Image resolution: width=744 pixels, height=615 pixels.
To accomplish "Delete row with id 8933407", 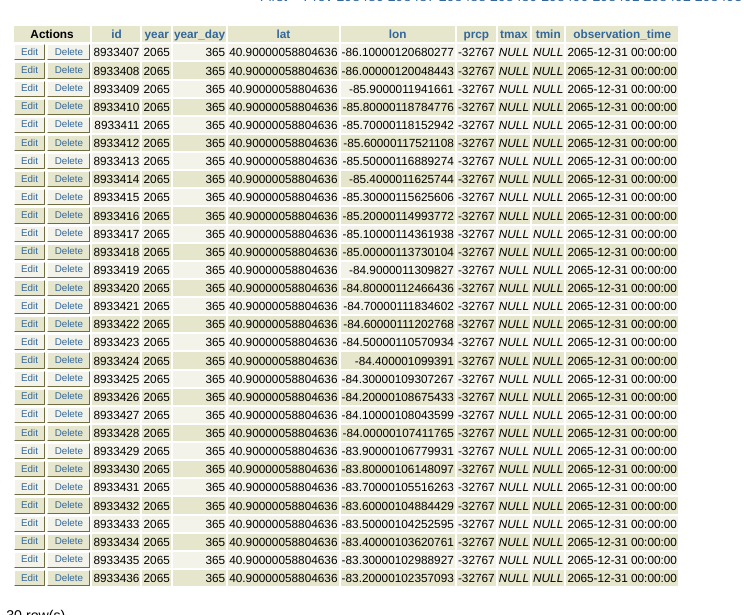I will pyautogui.click(x=69, y=52).
